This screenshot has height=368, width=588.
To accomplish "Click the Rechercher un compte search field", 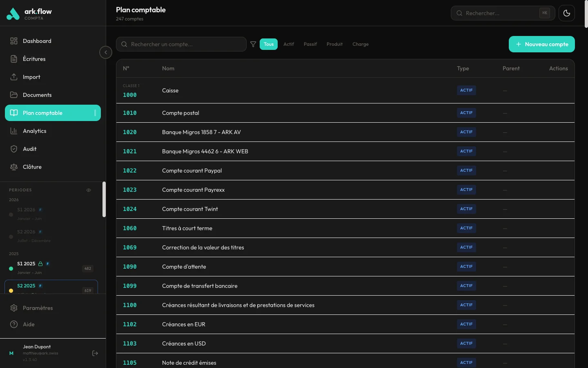I will [181, 44].
